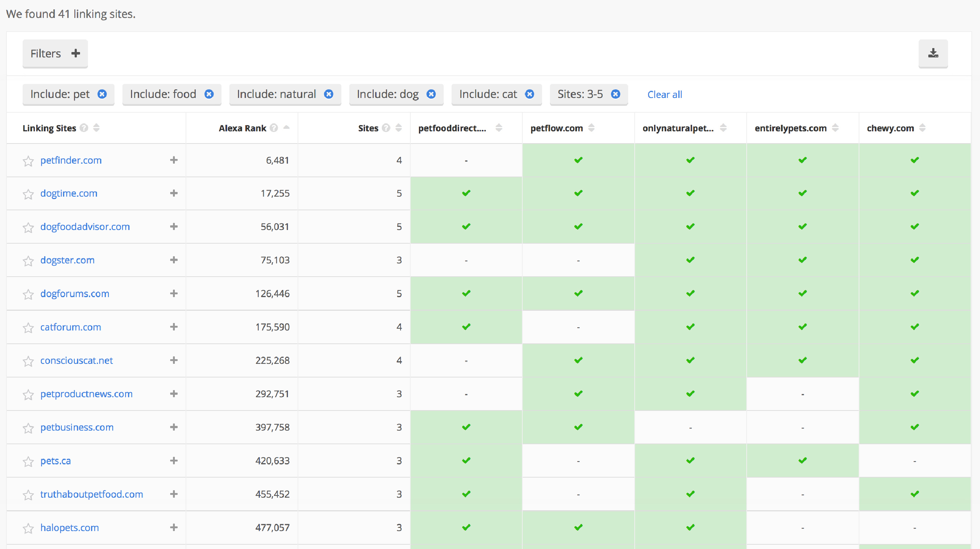Star petfinder.com as favorite
The width and height of the screenshot is (980, 549).
click(28, 161)
